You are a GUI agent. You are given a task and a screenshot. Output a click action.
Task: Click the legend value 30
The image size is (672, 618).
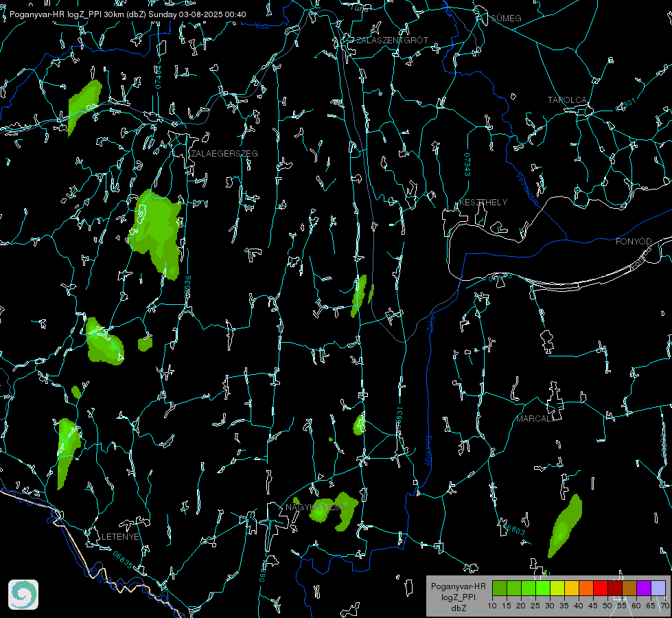point(549,606)
